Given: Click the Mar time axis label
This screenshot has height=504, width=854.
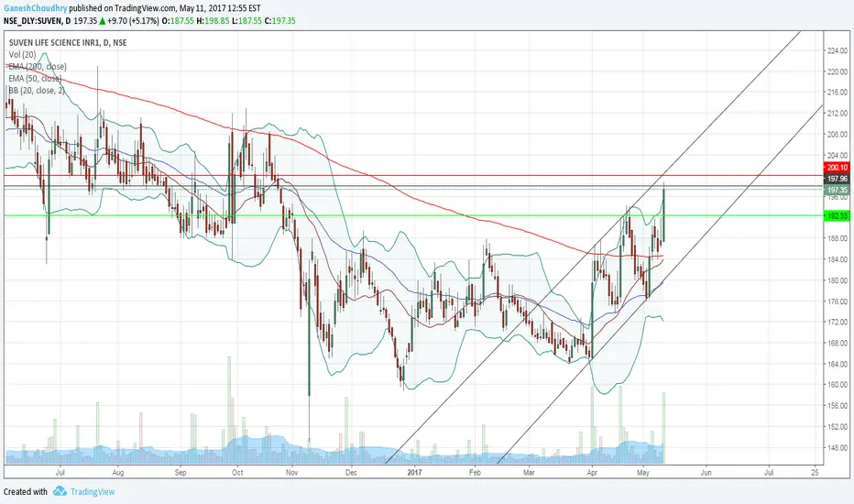Looking at the screenshot, I should coord(529,473).
